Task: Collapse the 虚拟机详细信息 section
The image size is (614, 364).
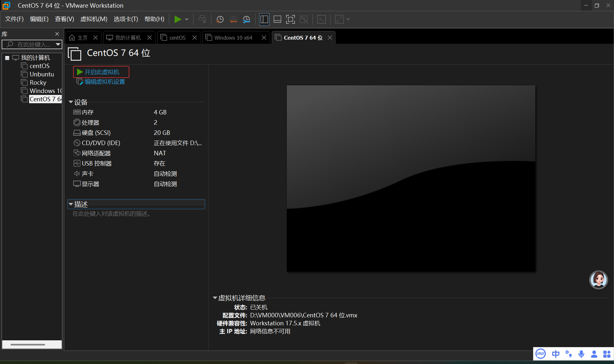Action: [x=215, y=298]
